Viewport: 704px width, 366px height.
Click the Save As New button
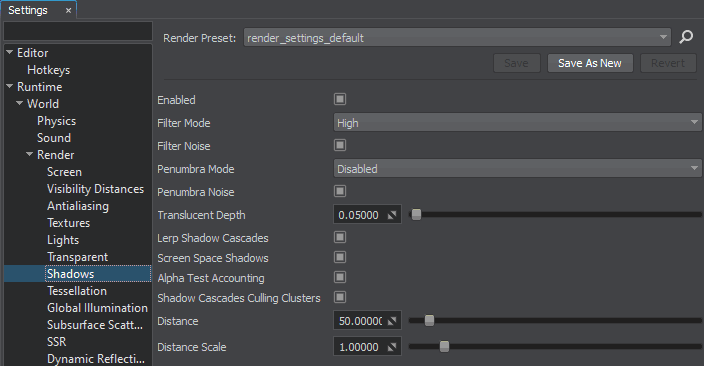(590, 63)
